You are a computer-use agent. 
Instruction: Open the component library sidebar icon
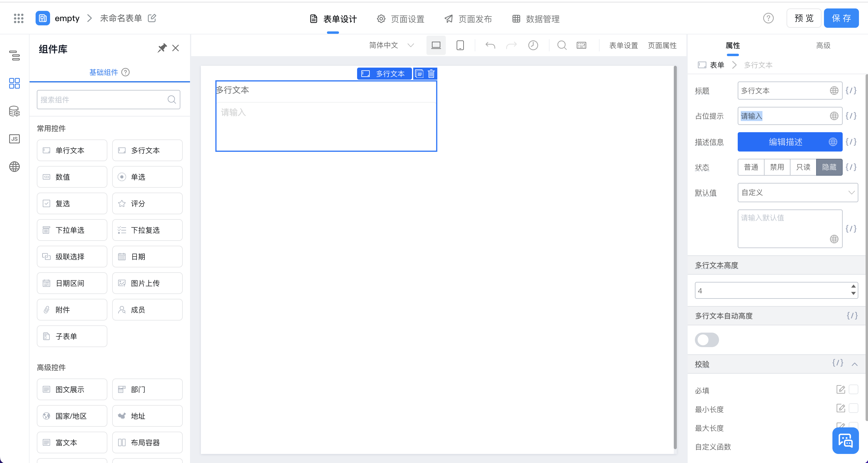(14, 83)
